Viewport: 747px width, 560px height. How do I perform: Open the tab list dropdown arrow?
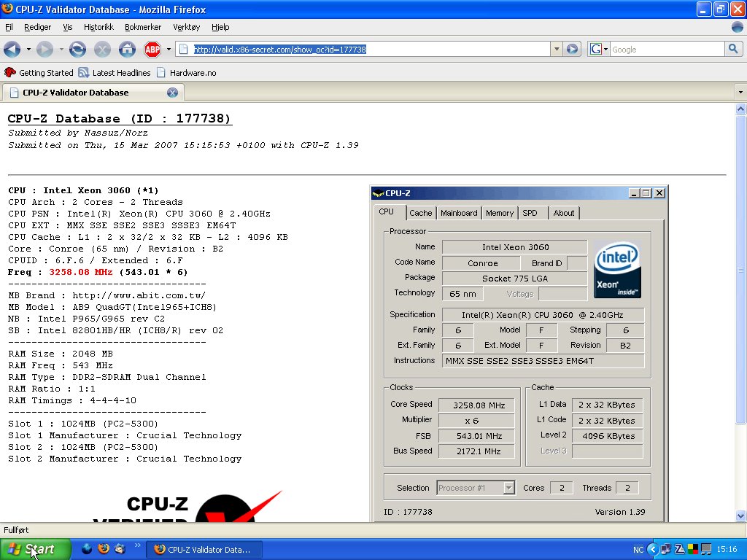click(740, 92)
